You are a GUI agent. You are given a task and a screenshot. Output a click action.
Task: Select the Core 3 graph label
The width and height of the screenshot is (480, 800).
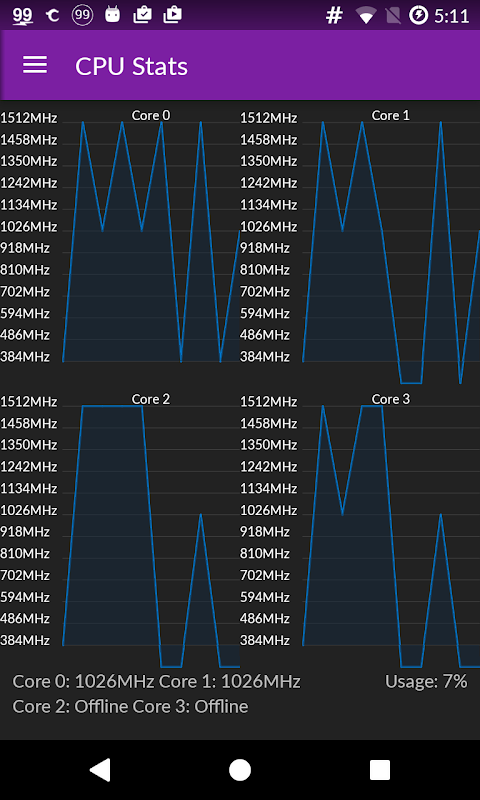[x=391, y=399]
